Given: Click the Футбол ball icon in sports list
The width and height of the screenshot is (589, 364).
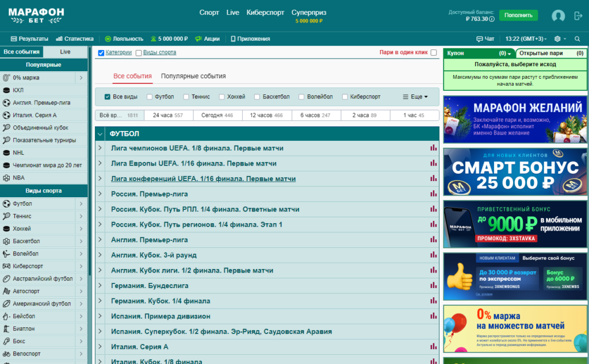Looking at the screenshot, I should [x=6, y=204].
